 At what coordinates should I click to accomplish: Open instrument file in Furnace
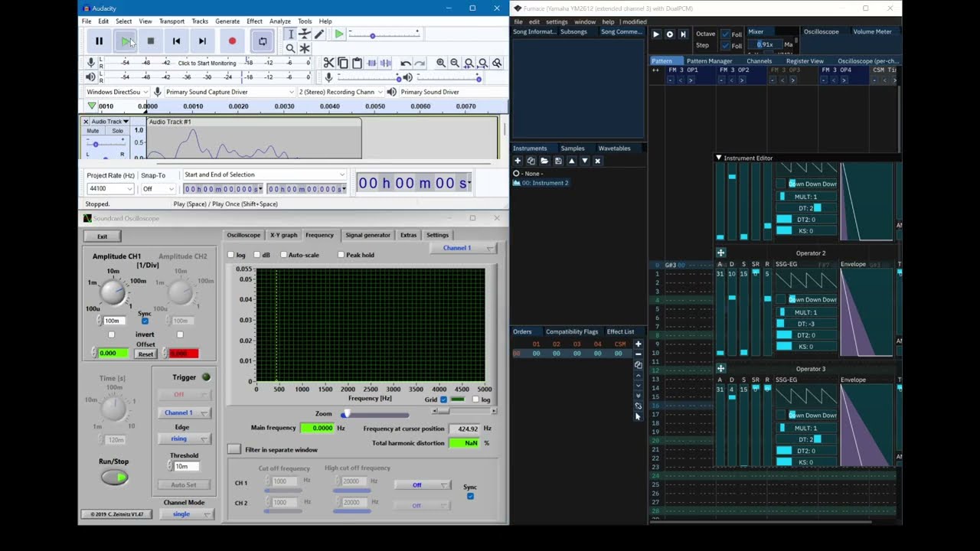[x=544, y=161]
